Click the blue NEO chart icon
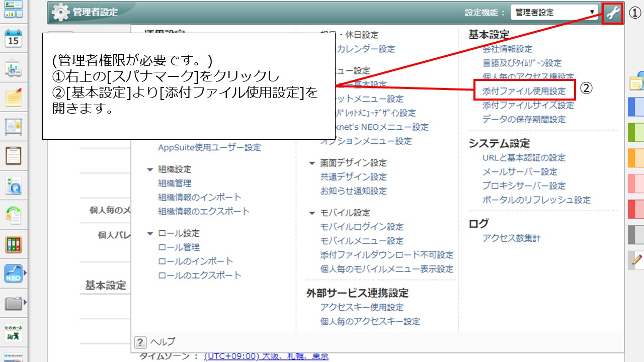The image size is (644, 362). (x=14, y=273)
